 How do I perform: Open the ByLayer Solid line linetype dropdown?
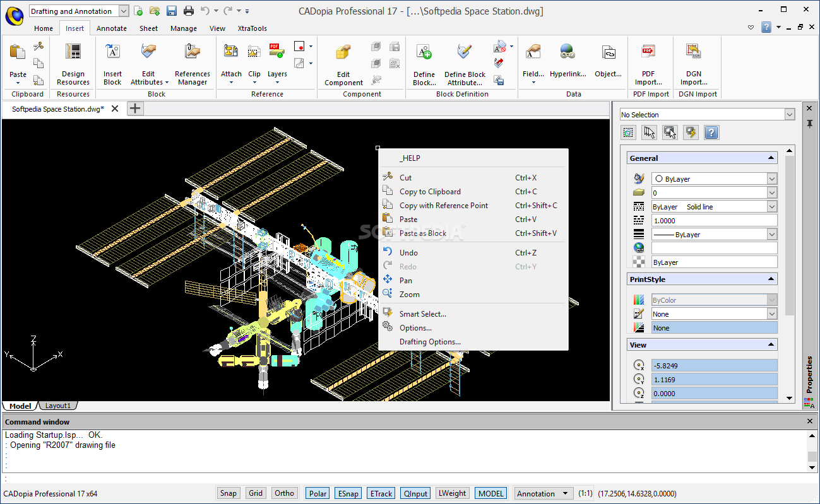click(772, 206)
